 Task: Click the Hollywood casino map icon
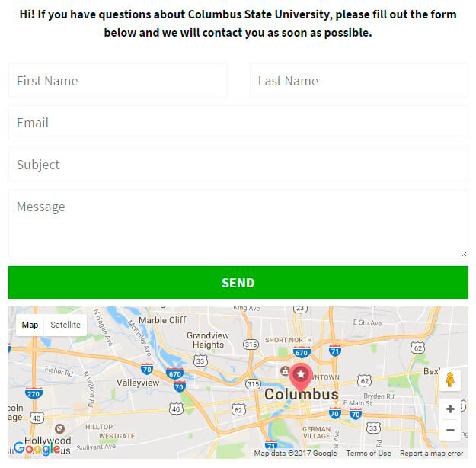59,429
